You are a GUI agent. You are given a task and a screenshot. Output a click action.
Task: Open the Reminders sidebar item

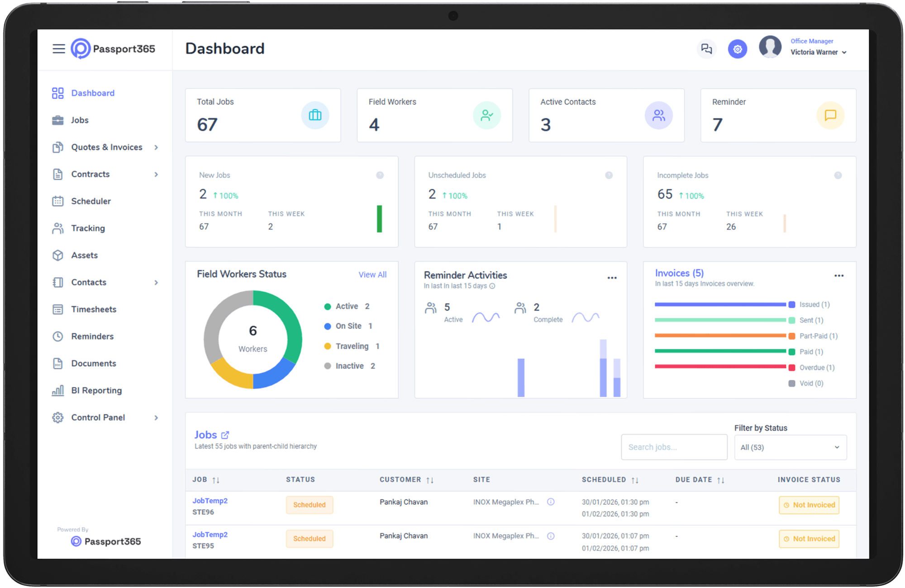click(92, 336)
